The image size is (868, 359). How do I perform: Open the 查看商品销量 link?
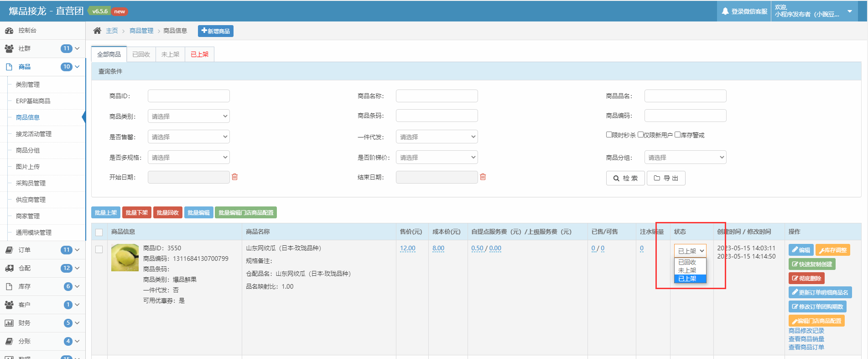[806, 339]
